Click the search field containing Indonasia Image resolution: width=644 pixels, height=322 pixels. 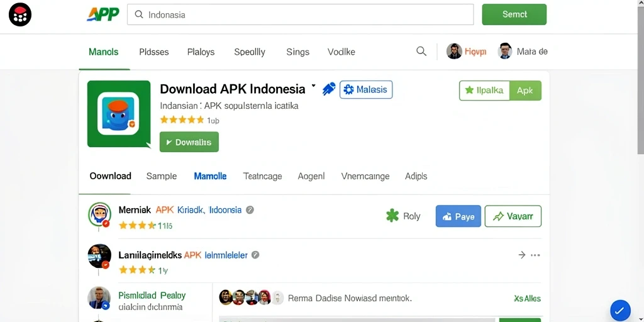tap(300, 14)
